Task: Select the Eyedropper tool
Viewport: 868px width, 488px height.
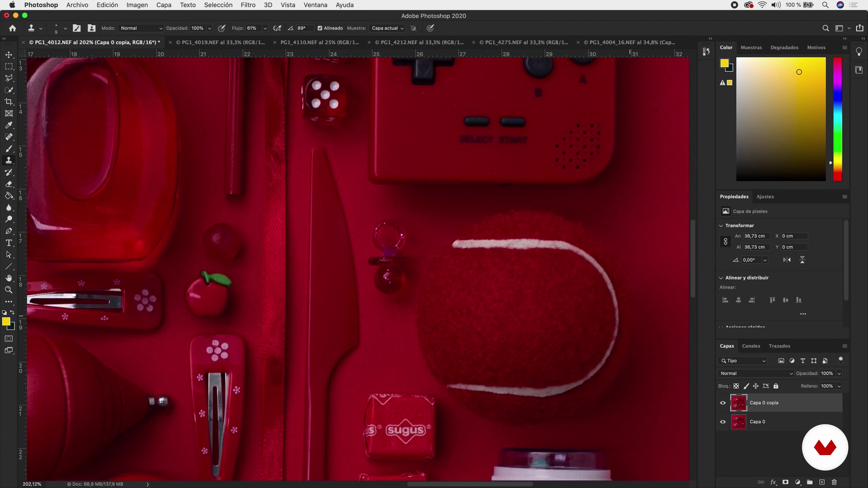Action: (9, 125)
